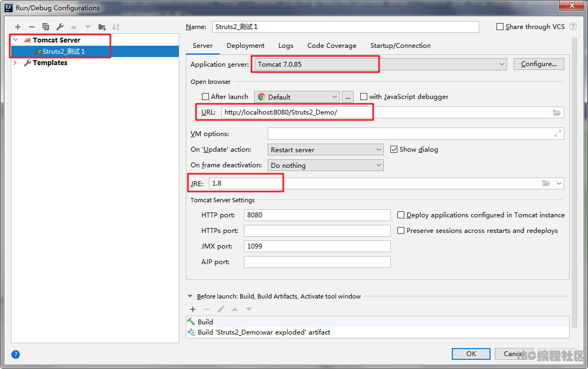588x369 pixels.
Task: Close the Run/Debug Configurations dialog
Action: (572, 5)
